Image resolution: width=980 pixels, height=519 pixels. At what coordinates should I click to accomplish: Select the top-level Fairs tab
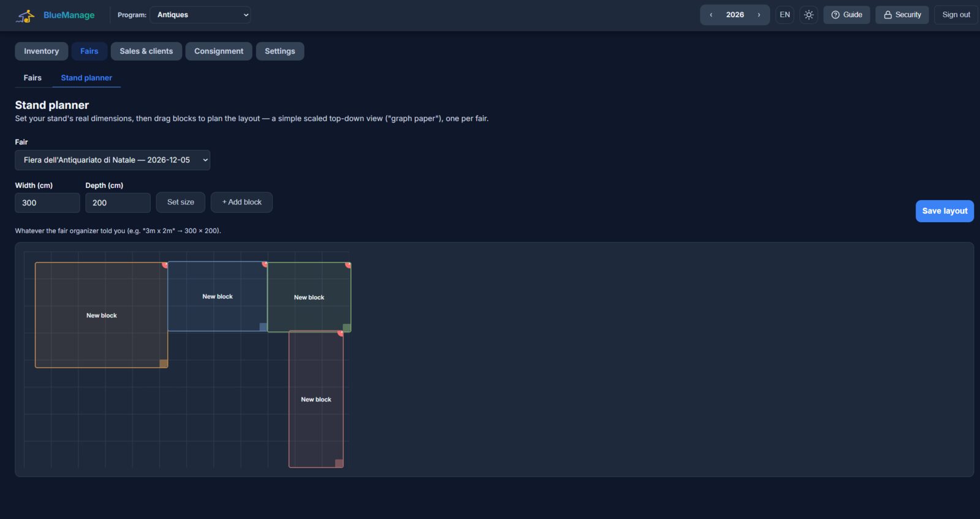coord(89,51)
